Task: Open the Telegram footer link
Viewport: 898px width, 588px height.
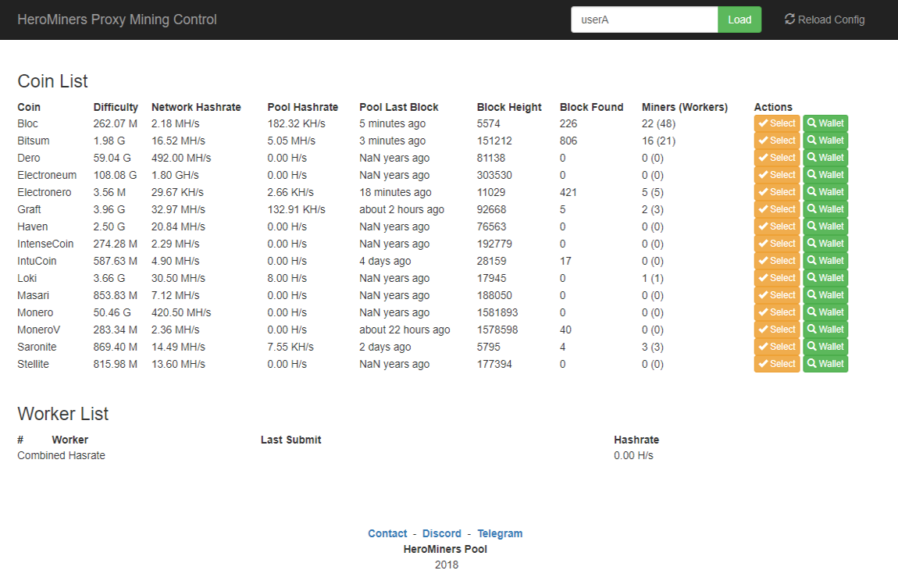Action: 500,533
